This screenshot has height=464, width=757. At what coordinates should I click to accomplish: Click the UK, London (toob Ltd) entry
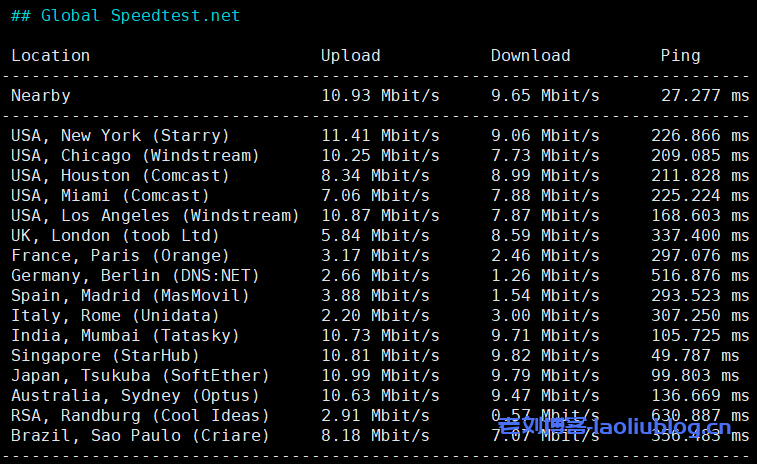(x=115, y=235)
